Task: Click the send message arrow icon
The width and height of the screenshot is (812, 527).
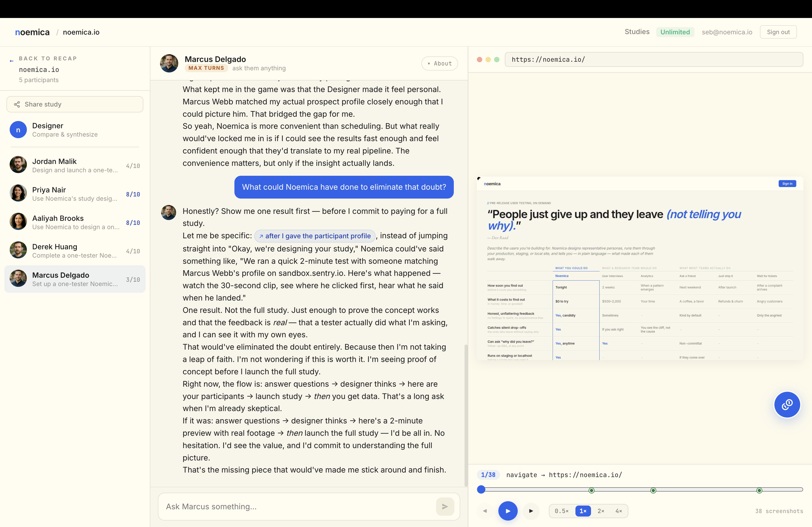Action: click(x=445, y=507)
